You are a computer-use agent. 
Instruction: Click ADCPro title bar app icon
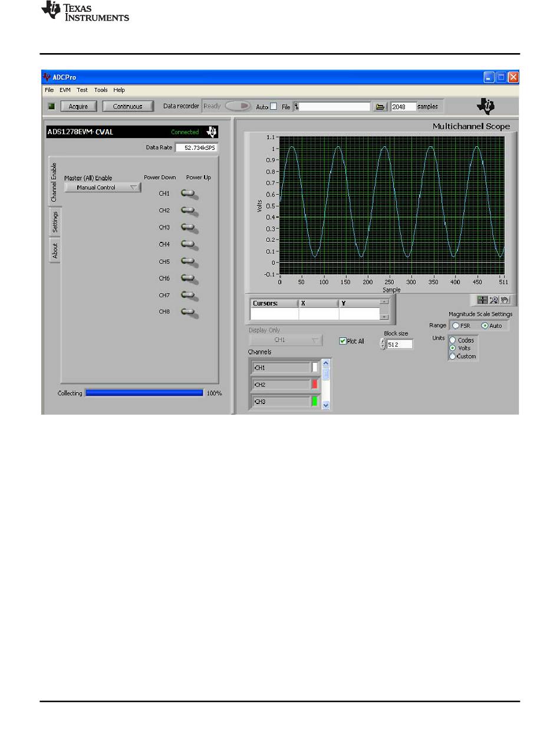point(47,77)
